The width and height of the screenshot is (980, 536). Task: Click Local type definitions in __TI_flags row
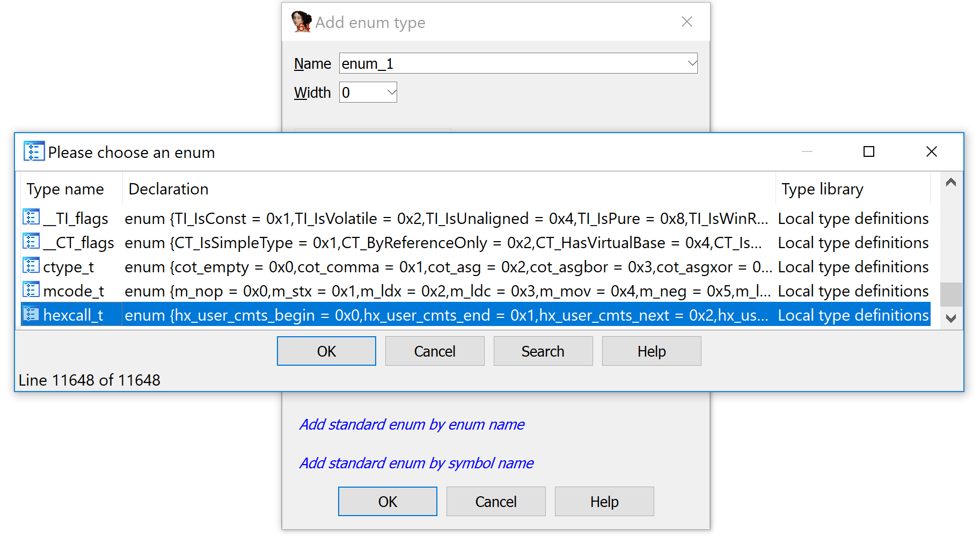click(853, 219)
